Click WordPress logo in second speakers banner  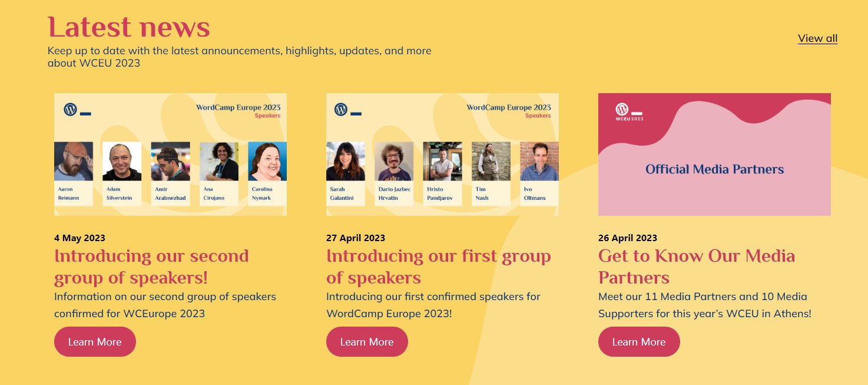pos(341,109)
